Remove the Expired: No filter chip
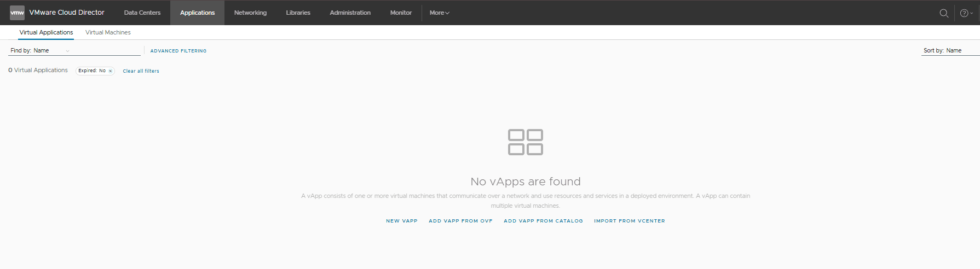This screenshot has height=269, width=980. pos(110,71)
